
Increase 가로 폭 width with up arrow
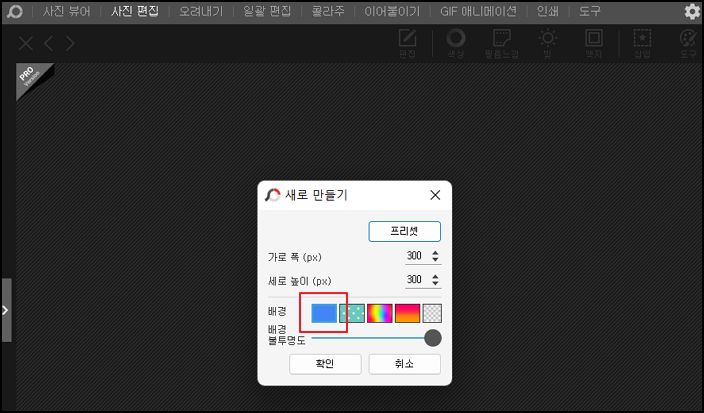point(435,253)
